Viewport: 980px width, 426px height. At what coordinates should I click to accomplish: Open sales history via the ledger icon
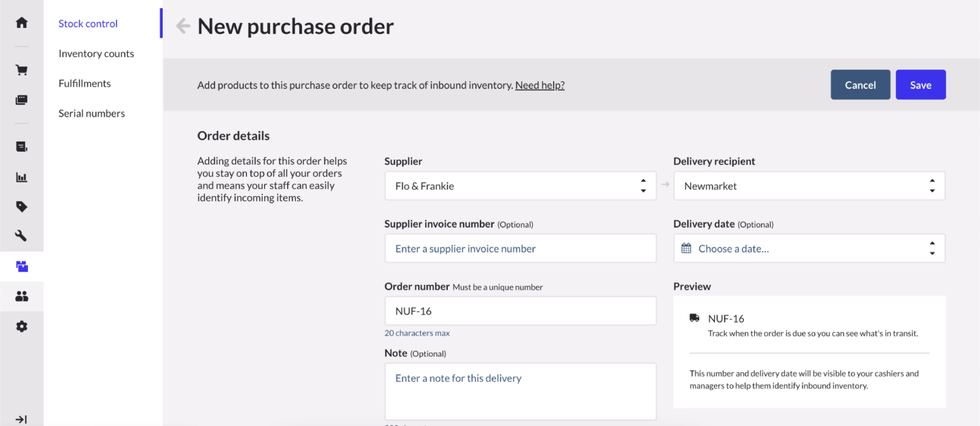click(21, 146)
